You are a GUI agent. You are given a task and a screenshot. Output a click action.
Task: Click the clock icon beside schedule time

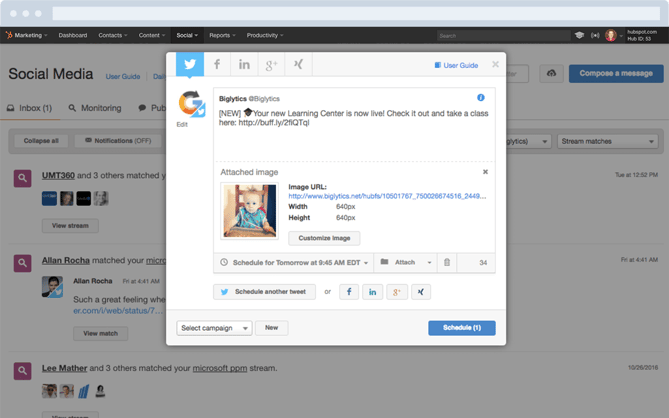(224, 262)
